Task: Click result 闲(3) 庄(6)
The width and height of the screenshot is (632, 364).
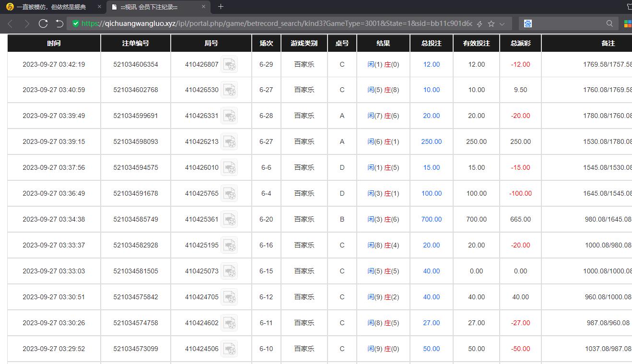Action: [383, 220]
